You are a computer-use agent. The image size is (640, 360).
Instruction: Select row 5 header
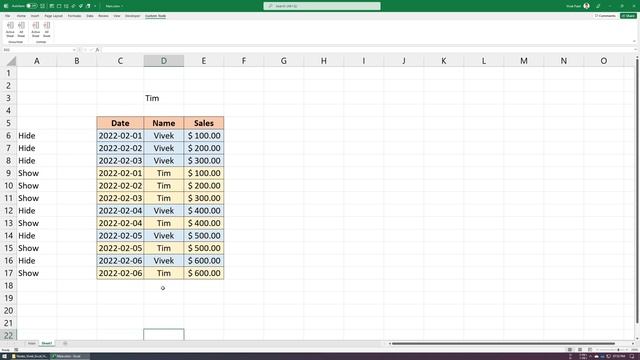(x=8, y=123)
